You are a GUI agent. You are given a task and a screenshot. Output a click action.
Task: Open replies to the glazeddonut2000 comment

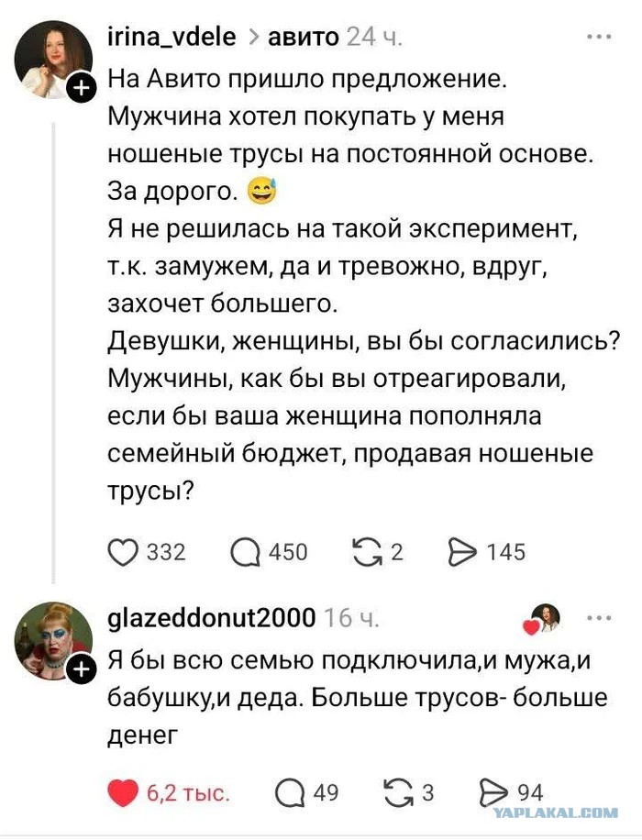click(290, 792)
